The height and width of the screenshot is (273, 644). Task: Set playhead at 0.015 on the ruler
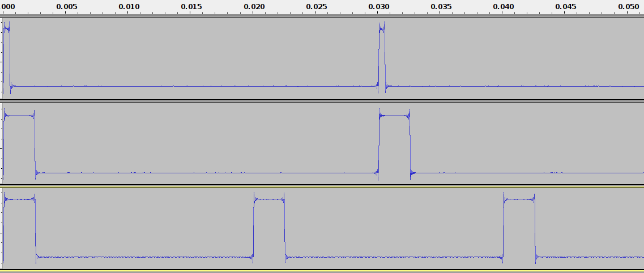[x=191, y=7]
